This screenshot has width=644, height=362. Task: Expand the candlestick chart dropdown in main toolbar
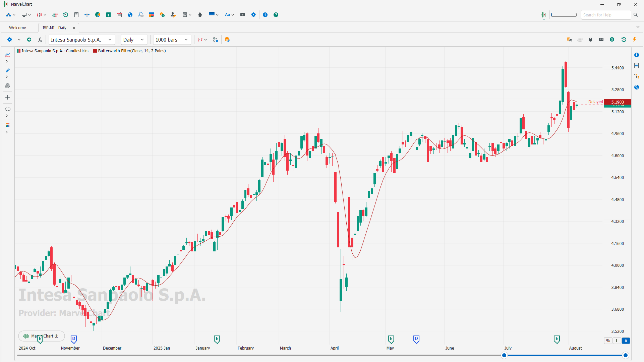tap(45, 15)
